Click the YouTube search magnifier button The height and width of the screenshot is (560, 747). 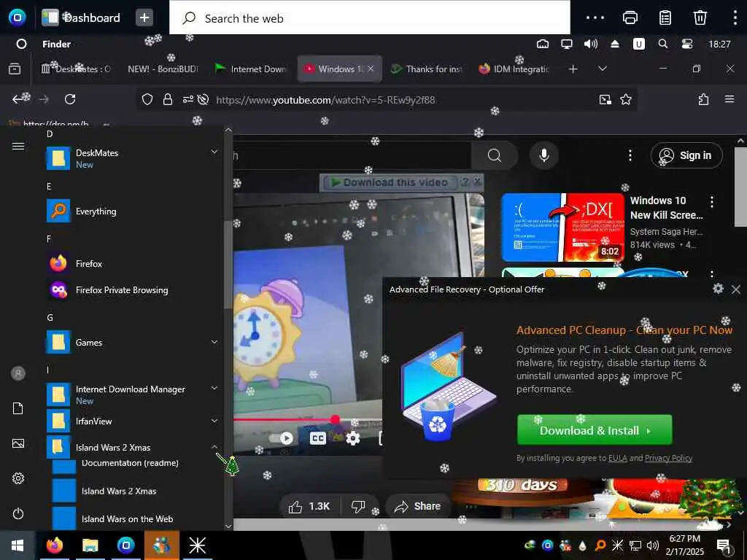click(x=494, y=155)
